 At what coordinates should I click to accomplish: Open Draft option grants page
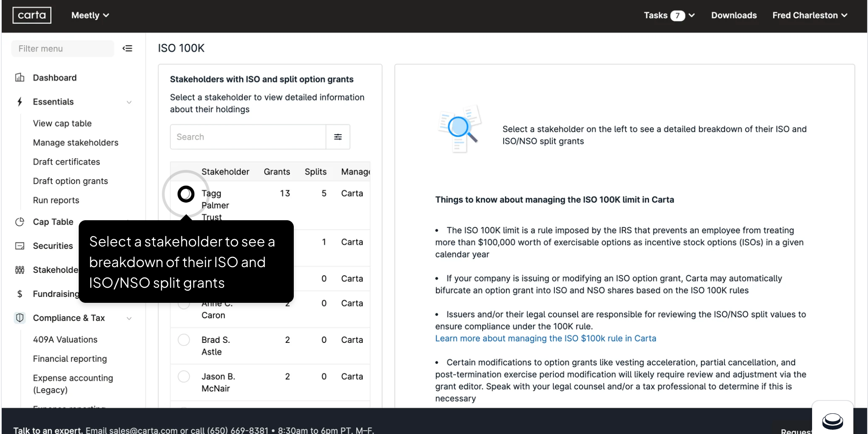(x=71, y=181)
